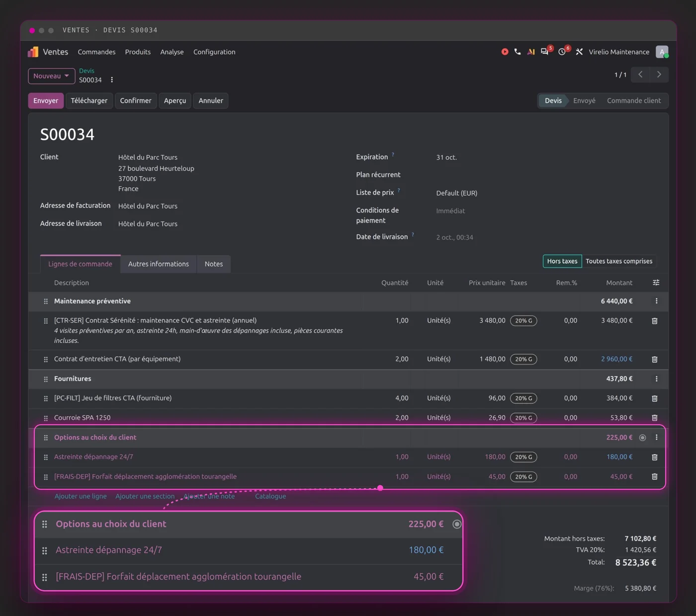Viewport: 696px width, 616px height.
Task: Delete the Courroie SPA 1250 line
Action: pos(654,418)
